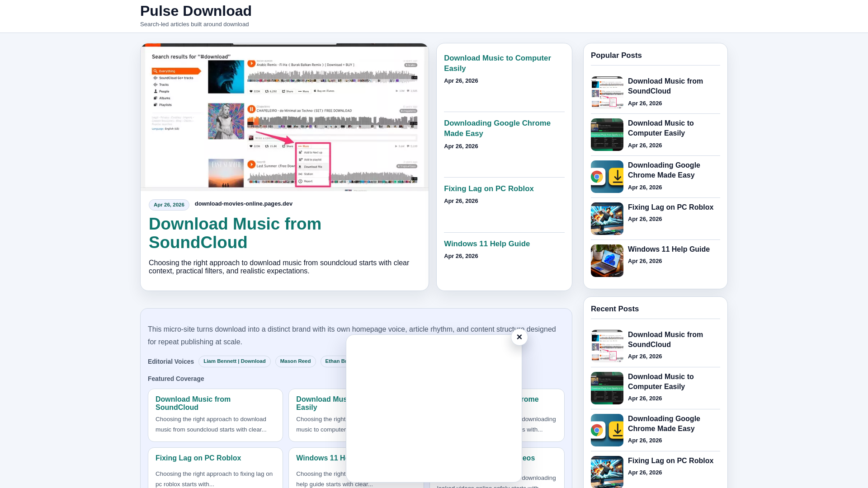Click the Apr 26, 2026 date badge on featured article
The image size is (868, 488).
169,205
